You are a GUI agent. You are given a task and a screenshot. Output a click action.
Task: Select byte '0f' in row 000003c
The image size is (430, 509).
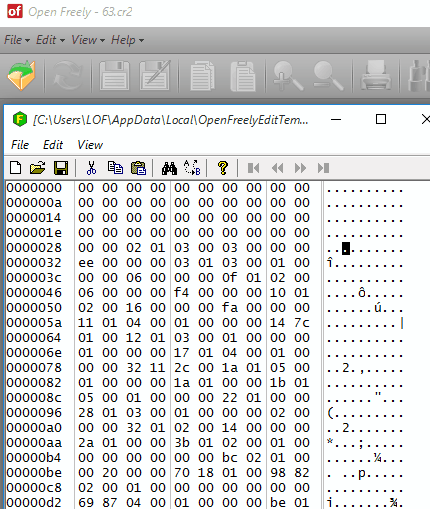tap(230, 278)
